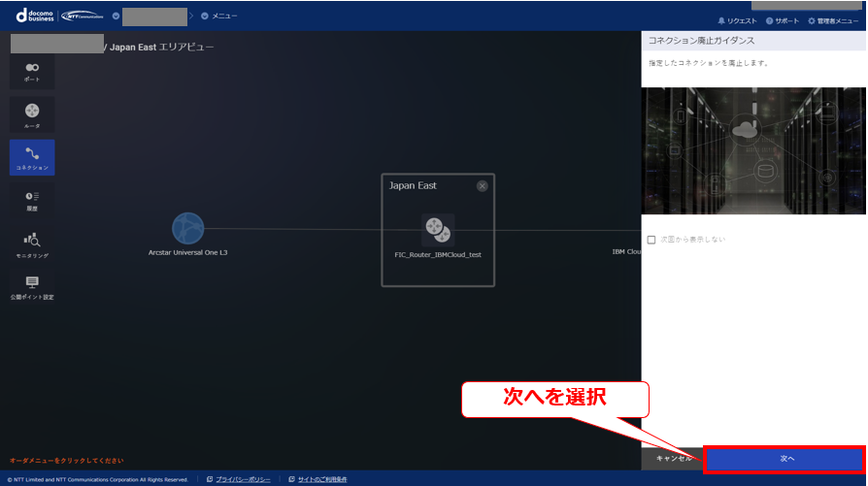Click the docomo business logo
Image resolution: width=868 pixels, height=486 pixels.
click(35, 16)
